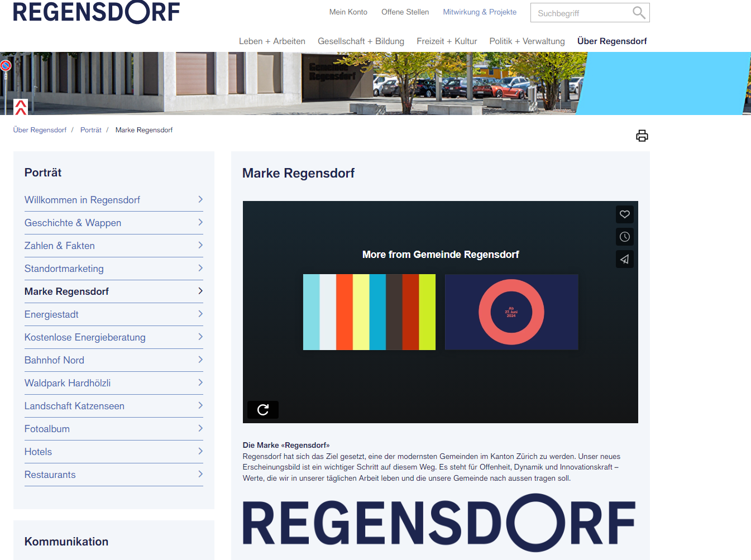Select the colorful stripes video thumbnail

pyautogui.click(x=369, y=312)
